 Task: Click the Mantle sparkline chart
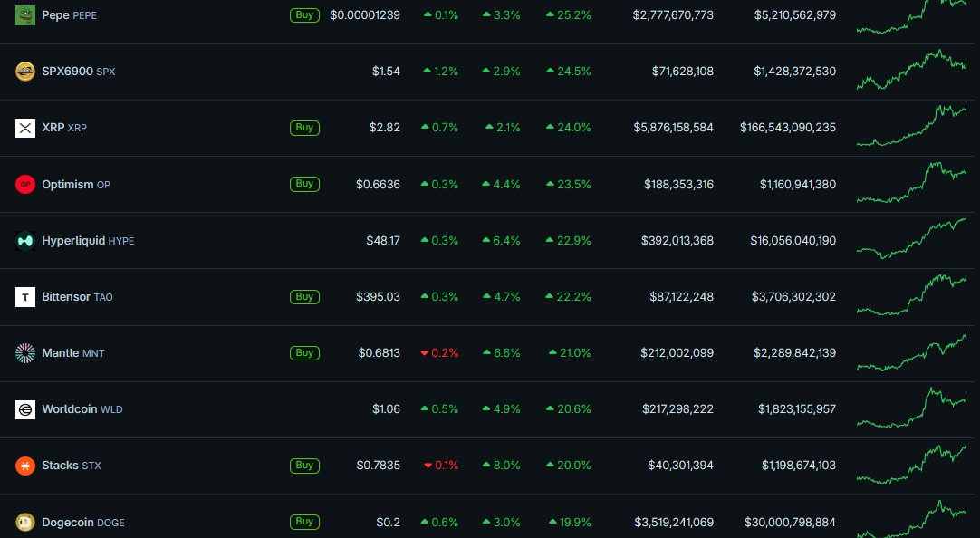coord(911,351)
